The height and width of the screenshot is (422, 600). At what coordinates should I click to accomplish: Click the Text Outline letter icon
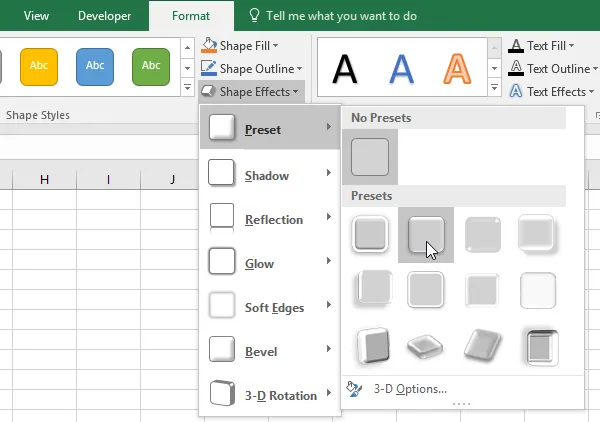click(x=516, y=68)
